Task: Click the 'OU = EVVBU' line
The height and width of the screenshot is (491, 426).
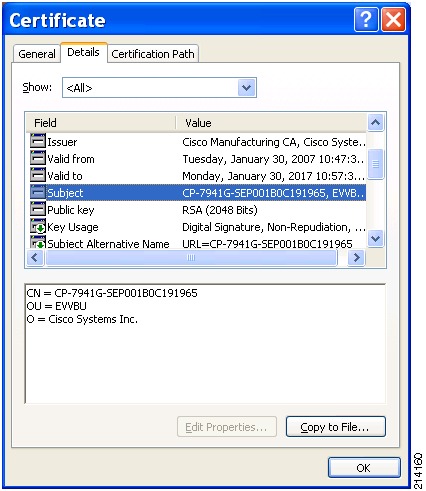Action: [57, 306]
